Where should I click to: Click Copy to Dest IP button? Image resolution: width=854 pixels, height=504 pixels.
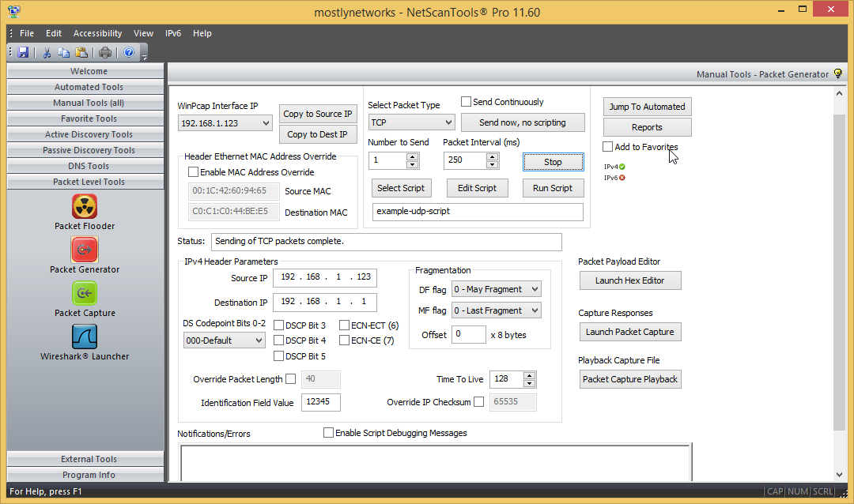[x=318, y=134]
